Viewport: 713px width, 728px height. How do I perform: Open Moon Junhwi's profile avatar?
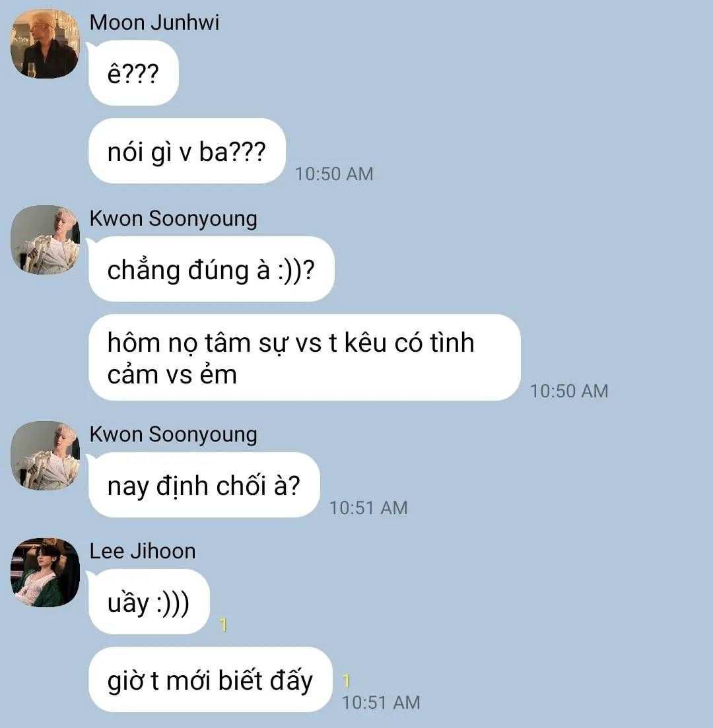click(x=45, y=44)
